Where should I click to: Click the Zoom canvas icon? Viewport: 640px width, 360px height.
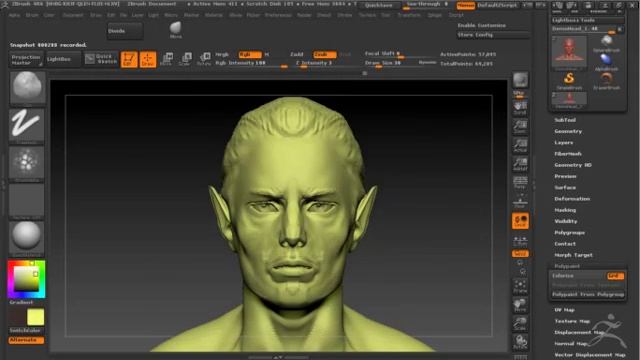pyautogui.click(x=520, y=127)
